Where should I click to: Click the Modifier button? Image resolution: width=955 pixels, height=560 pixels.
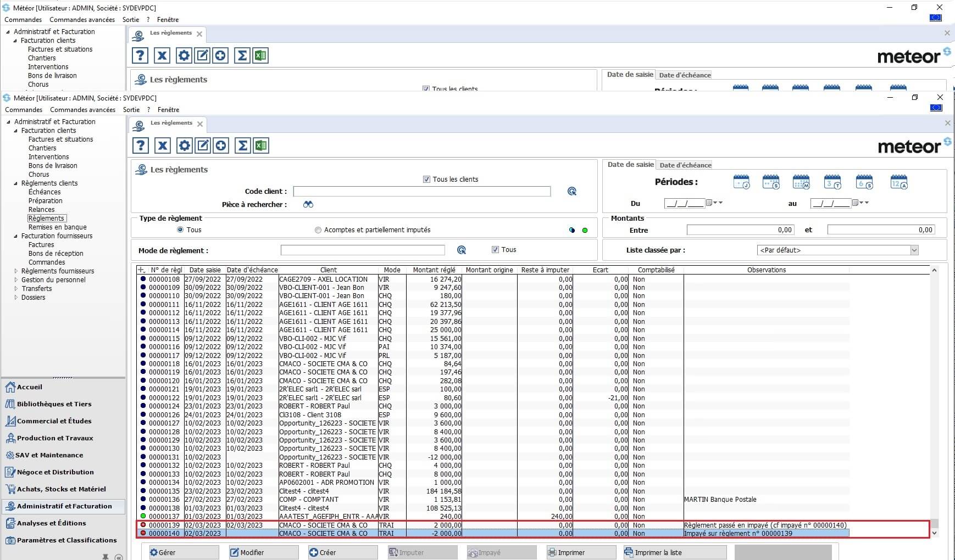pyautogui.click(x=264, y=552)
